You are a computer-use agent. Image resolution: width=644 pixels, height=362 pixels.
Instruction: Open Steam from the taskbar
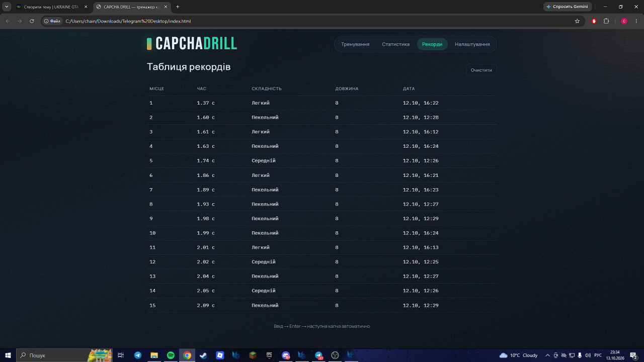tap(203, 355)
